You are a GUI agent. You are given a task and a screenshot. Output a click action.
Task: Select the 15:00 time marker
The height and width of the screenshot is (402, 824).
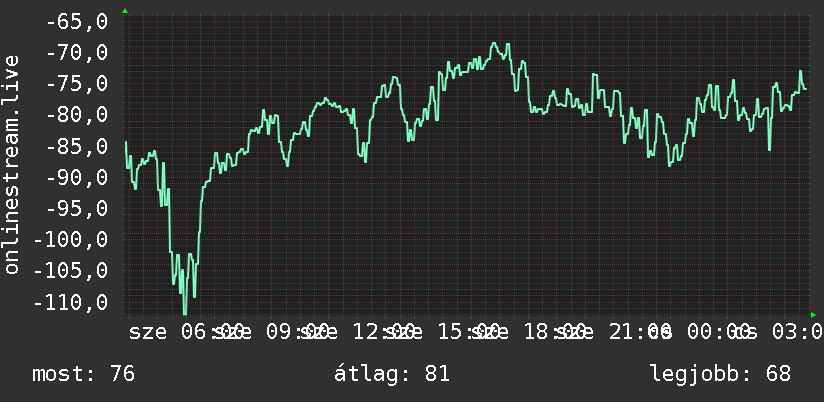click(x=470, y=333)
